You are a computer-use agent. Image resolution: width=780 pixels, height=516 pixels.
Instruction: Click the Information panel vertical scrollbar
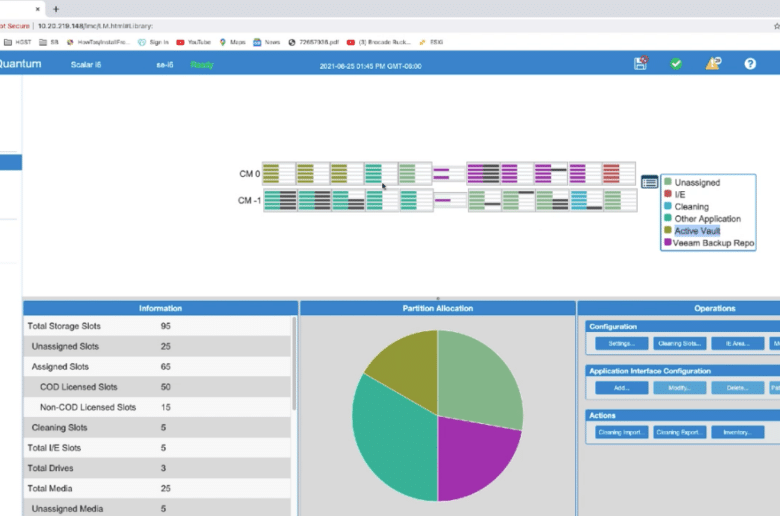click(294, 363)
